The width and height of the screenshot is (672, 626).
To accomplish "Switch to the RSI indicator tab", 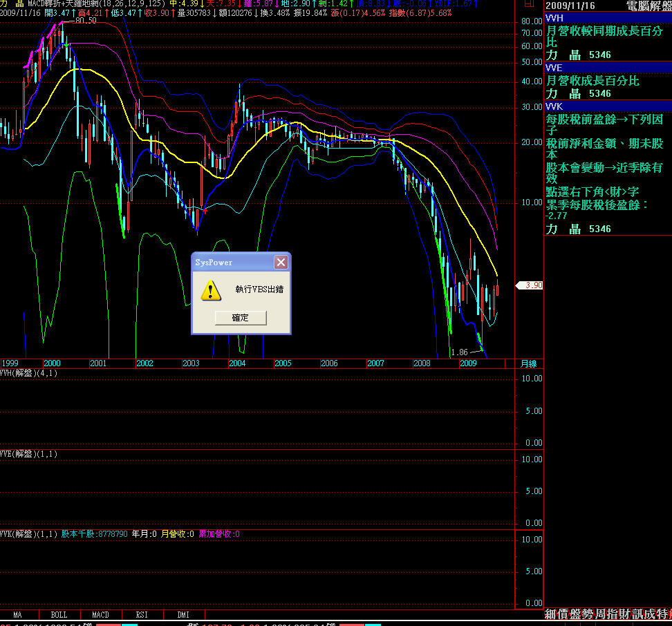I will click(x=142, y=615).
